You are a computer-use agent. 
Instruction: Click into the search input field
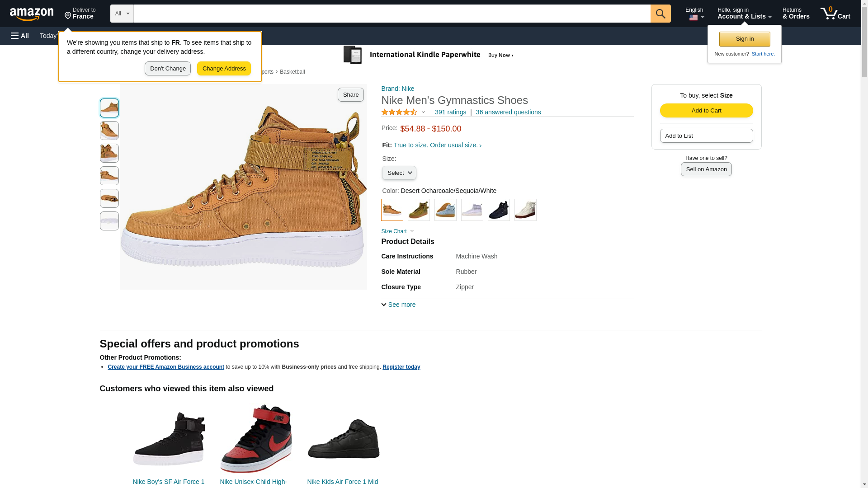click(x=392, y=14)
